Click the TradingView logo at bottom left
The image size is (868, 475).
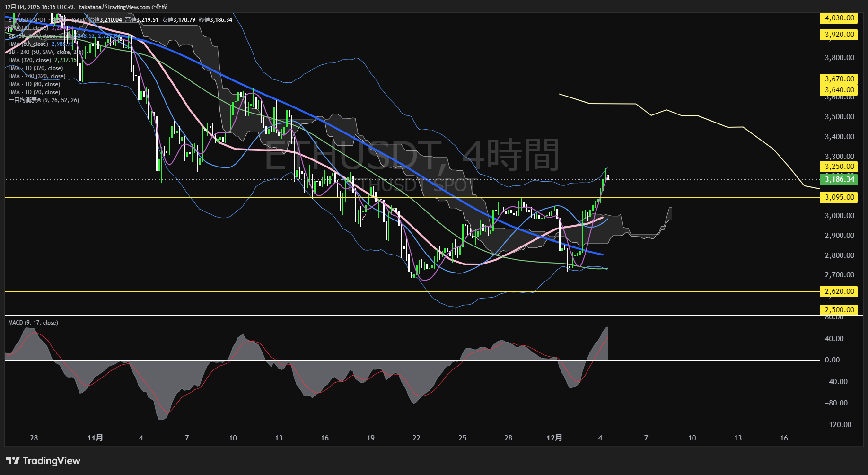43,461
